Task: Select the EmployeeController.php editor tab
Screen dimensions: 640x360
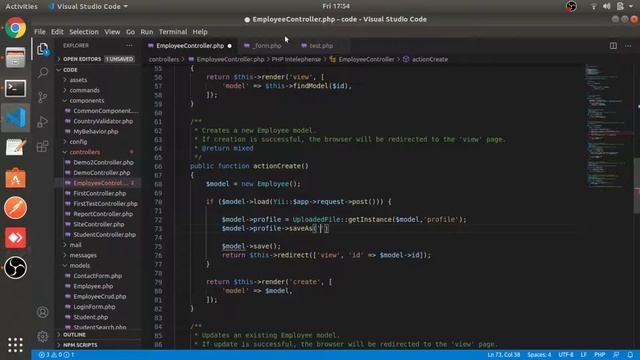Action: point(190,46)
